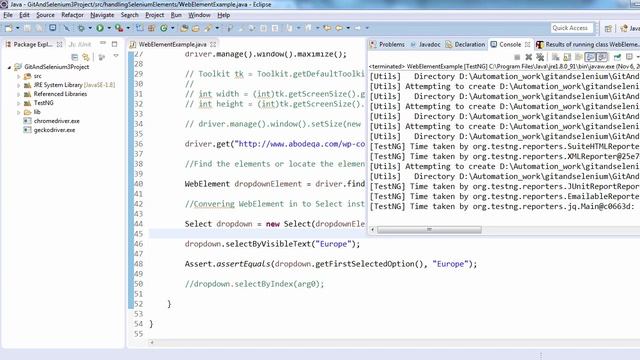
Task: Click the Remove Launch X icon in the console
Action: tap(529, 57)
